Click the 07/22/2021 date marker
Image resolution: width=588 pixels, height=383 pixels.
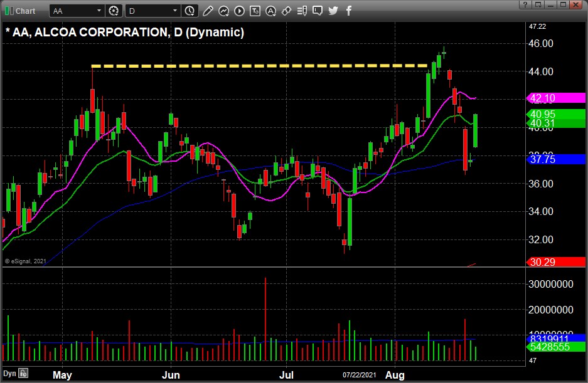click(x=359, y=375)
